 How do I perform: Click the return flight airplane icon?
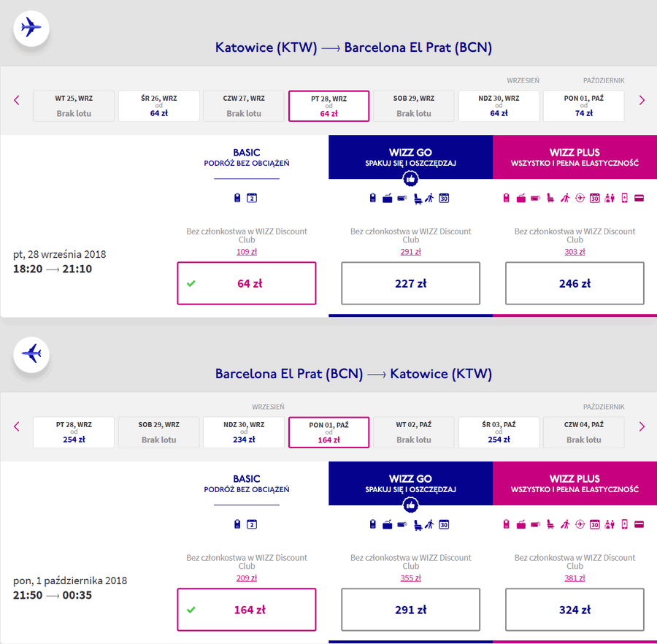coord(31,354)
